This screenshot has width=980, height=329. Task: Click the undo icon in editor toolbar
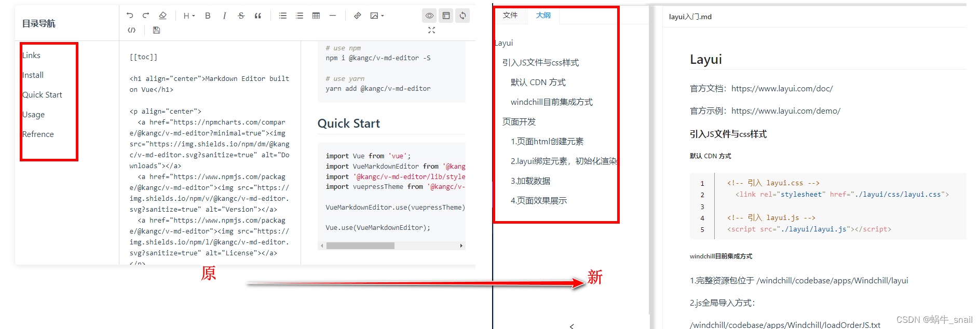(130, 16)
